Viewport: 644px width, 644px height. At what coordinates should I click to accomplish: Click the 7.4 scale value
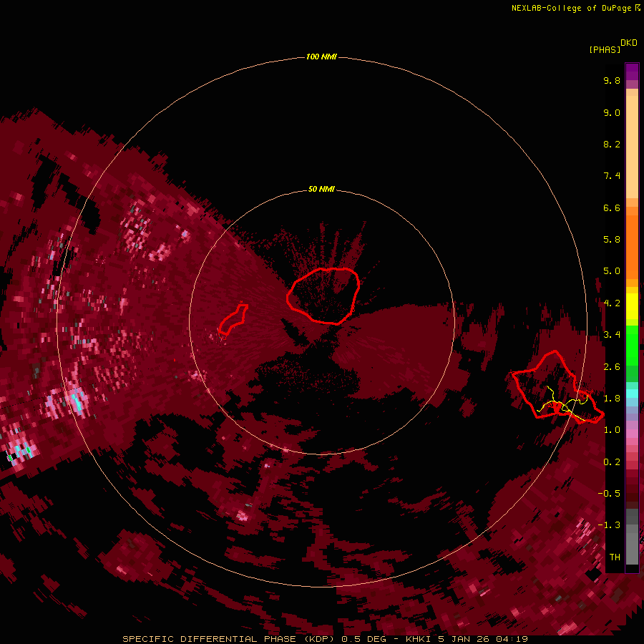pos(612,176)
